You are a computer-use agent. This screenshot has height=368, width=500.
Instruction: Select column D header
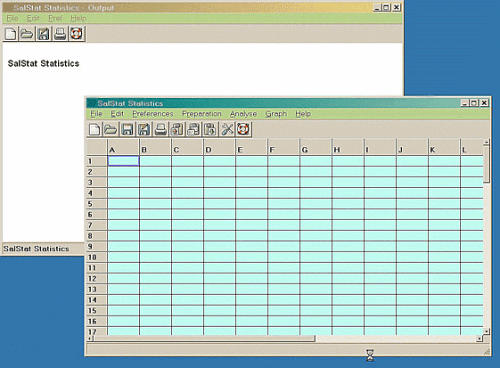click(219, 147)
